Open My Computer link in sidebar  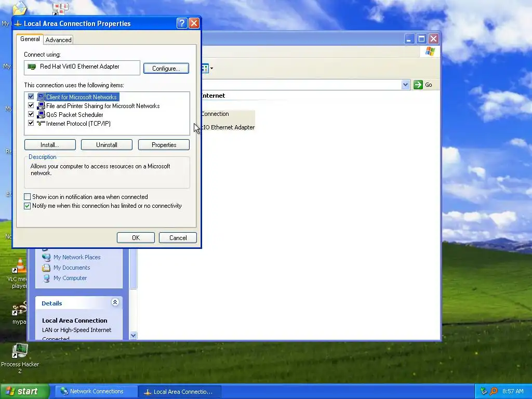tap(70, 278)
